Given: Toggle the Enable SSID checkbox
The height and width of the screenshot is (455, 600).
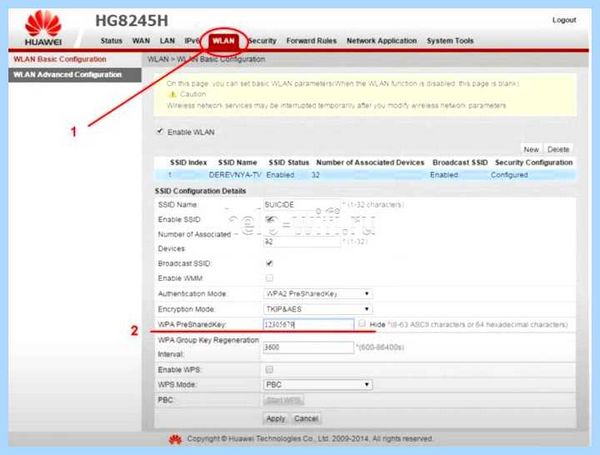Looking at the screenshot, I should (270, 219).
